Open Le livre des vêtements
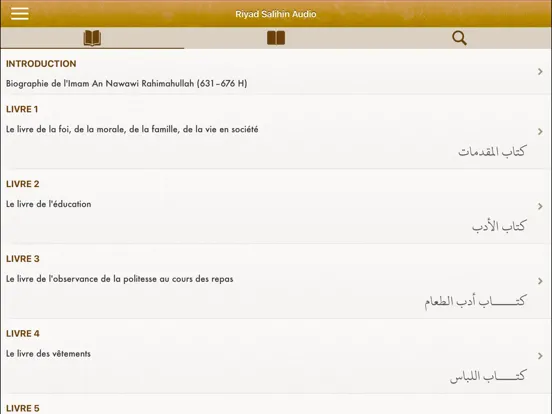This screenshot has width=552, height=414. click(x=48, y=354)
